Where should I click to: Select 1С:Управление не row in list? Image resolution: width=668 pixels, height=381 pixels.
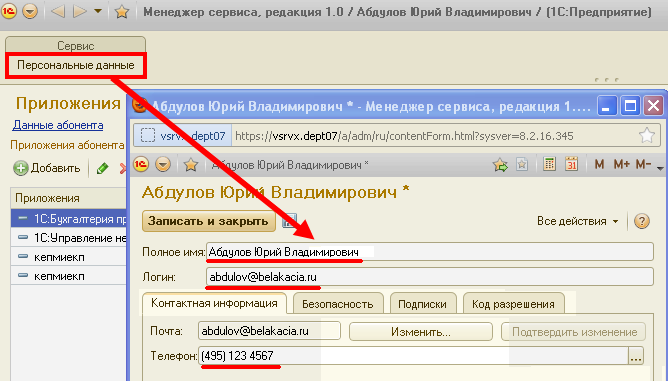click(69, 238)
